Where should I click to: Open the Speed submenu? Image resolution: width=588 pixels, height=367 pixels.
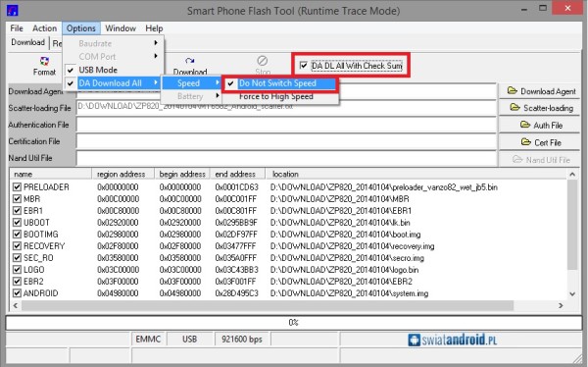point(192,83)
